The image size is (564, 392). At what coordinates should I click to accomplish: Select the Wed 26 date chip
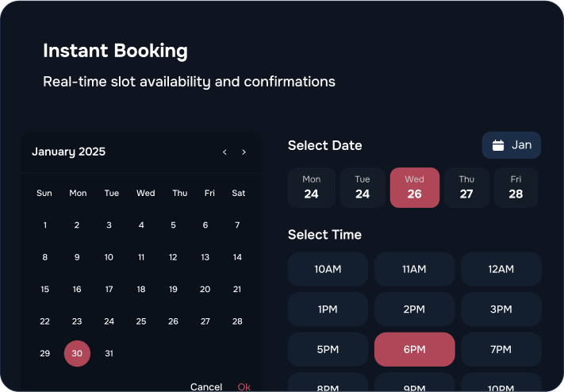click(x=414, y=188)
